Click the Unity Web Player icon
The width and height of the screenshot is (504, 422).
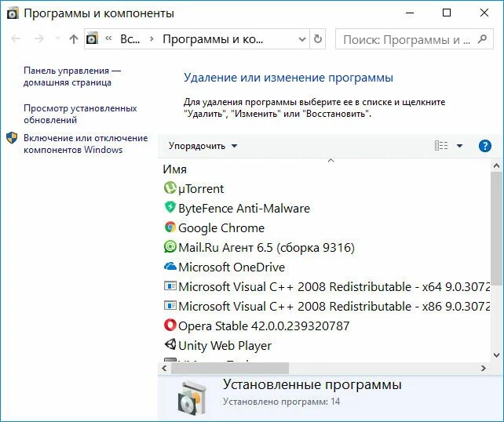point(170,344)
